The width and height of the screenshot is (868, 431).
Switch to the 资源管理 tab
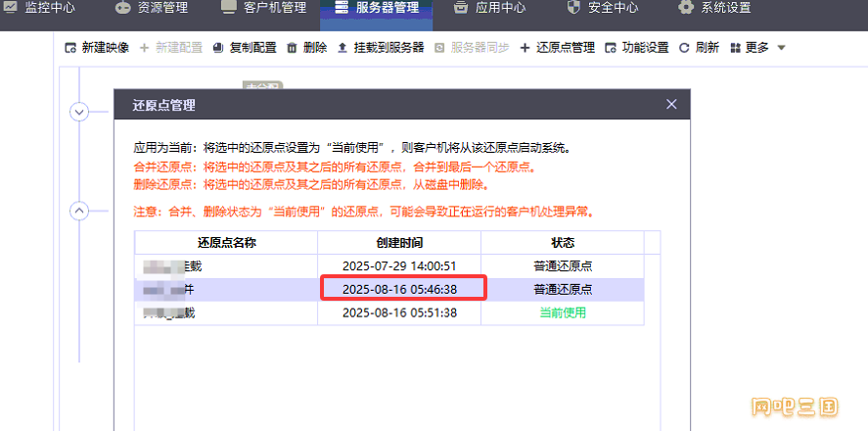(152, 9)
